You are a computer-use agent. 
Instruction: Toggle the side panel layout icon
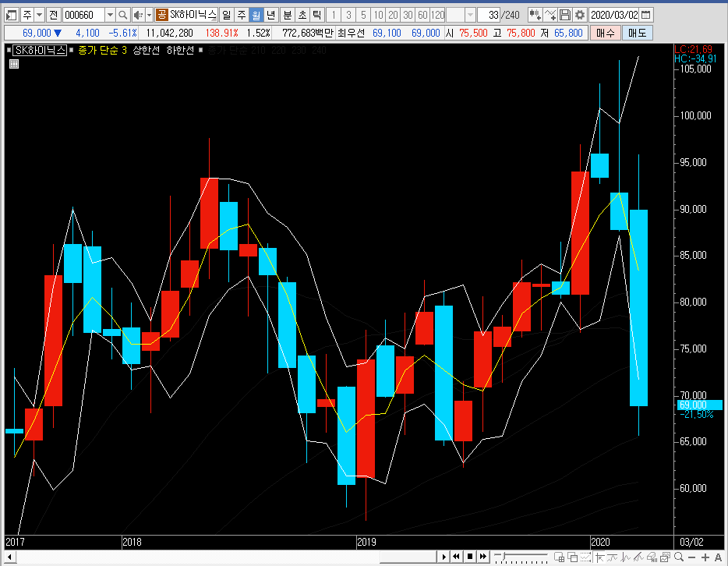coord(11,16)
